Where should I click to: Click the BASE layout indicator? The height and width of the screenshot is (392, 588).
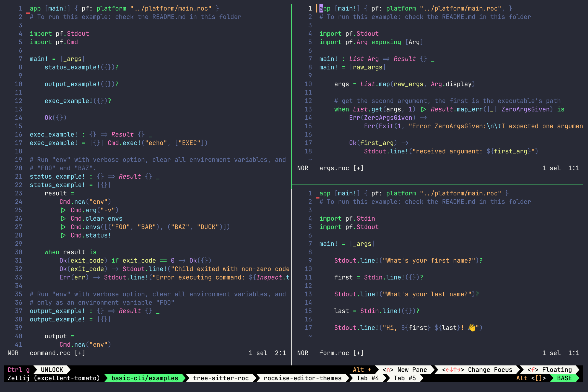564,378
